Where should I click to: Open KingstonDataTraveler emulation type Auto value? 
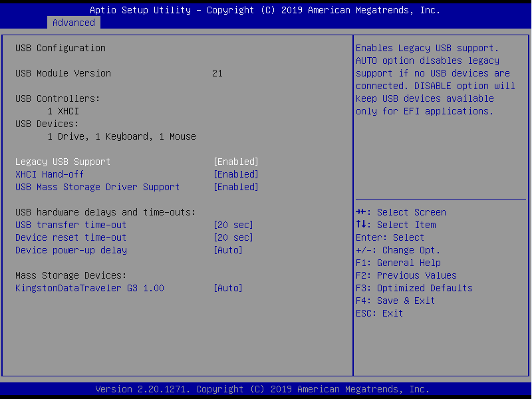click(x=227, y=288)
